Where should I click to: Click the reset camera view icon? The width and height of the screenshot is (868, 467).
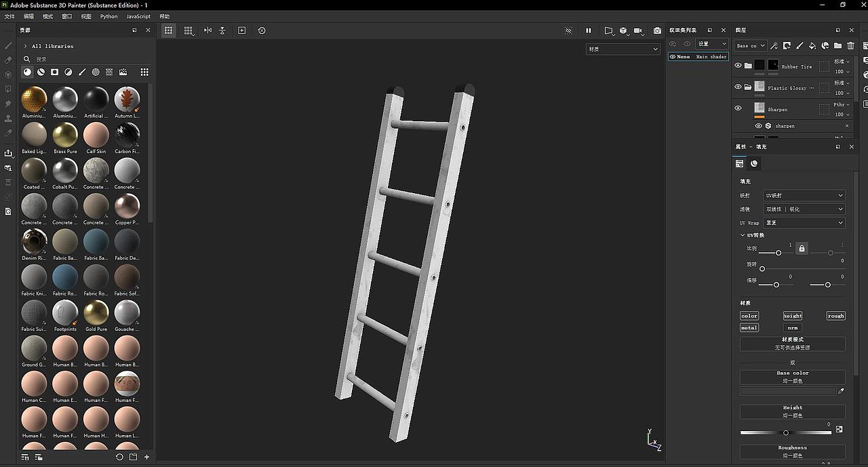click(x=262, y=31)
